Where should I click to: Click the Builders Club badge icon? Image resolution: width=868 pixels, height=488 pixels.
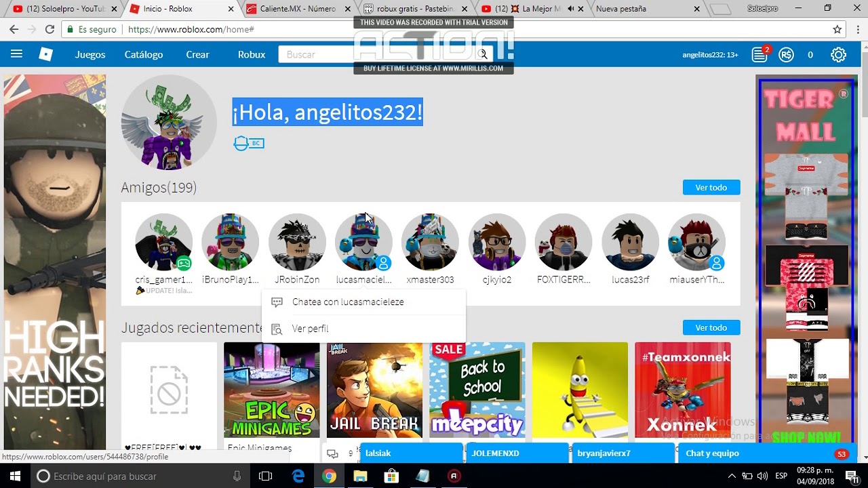point(248,143)
